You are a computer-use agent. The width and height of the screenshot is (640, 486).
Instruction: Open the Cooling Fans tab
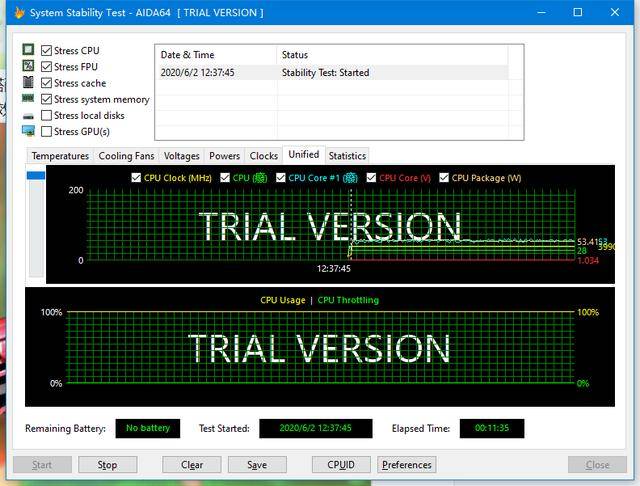pyautogui.click(x=127, y=156)
